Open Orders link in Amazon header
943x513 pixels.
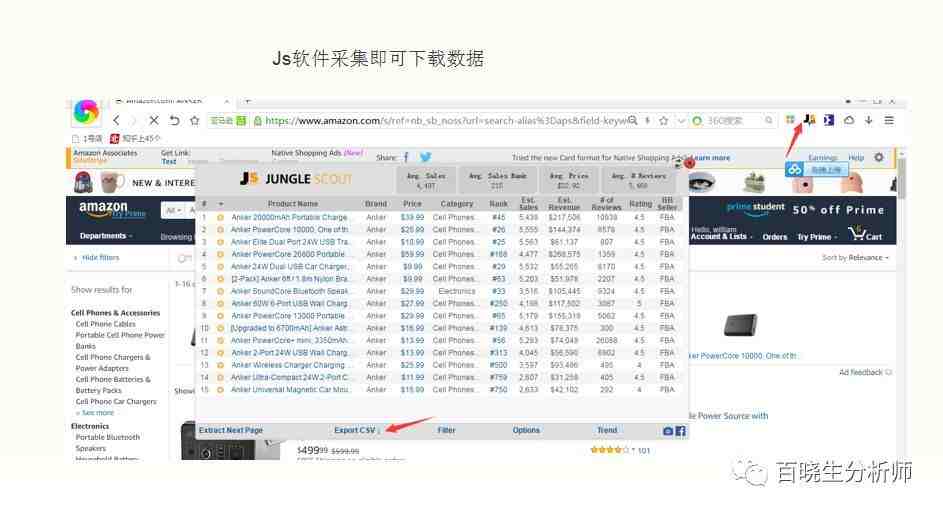click(x=775, y=237)
